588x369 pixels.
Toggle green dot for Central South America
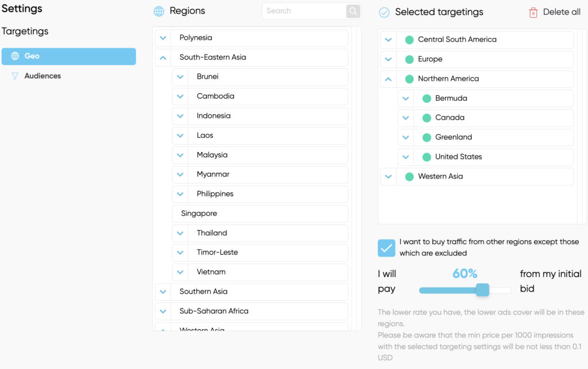pyautogui.click(x=409, y=40)
